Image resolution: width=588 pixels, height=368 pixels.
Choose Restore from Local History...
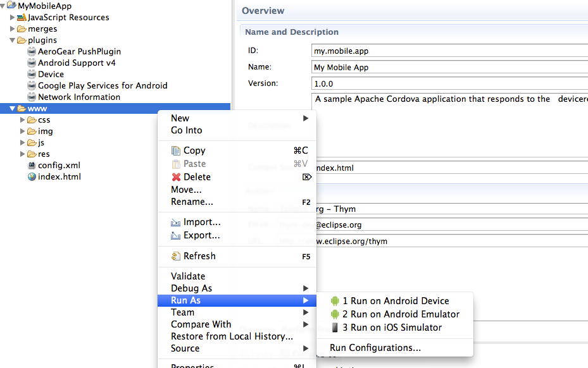click(237, 336)
